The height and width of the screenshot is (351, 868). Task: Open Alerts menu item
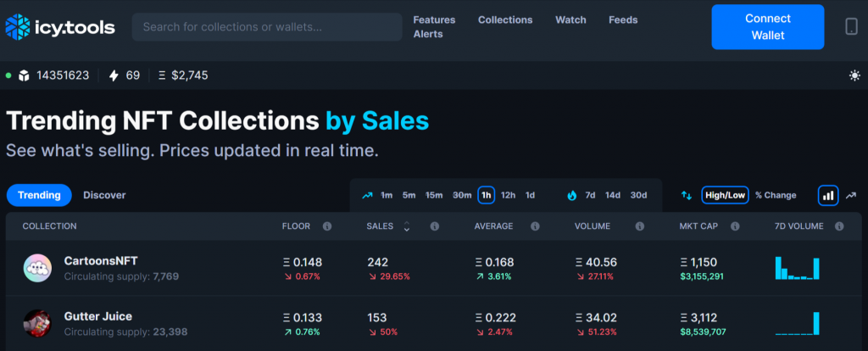click(428, 34)
